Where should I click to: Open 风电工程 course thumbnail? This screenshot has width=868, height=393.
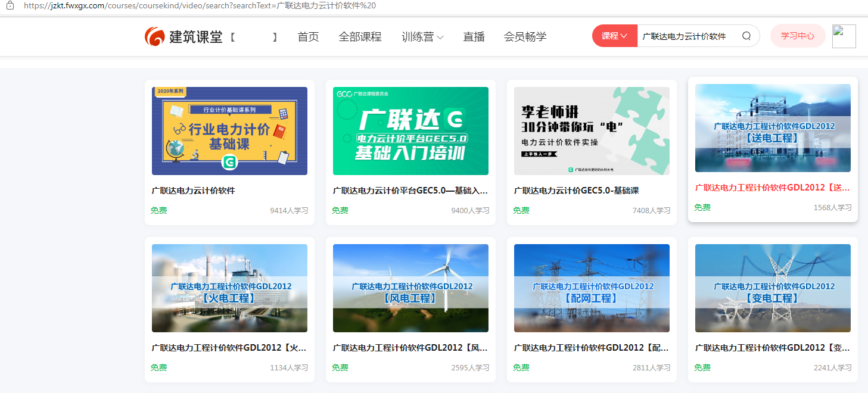pos(410,288)
